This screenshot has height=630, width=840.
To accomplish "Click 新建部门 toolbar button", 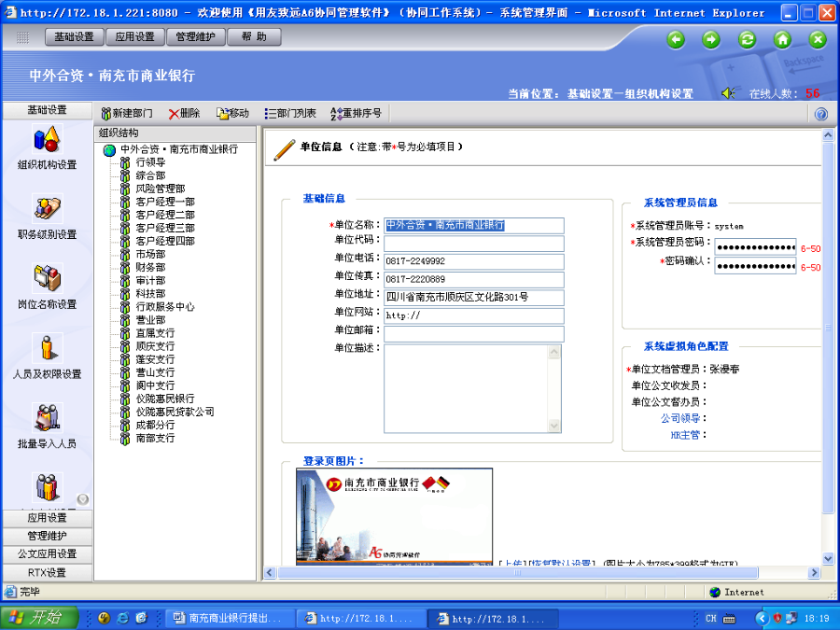I will [x=127, y=113].
